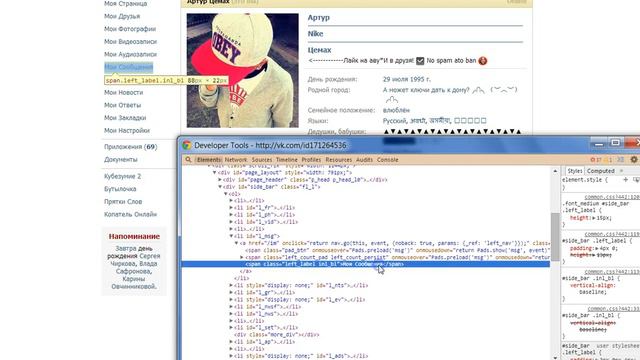Open the Resources tab
640x360 pixels.
338,160
